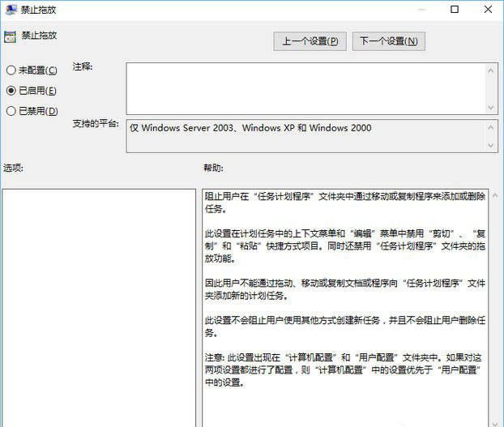Select the 未配置(C) radio option
Screen dimensions: 504x427
(x=11, y=70)
